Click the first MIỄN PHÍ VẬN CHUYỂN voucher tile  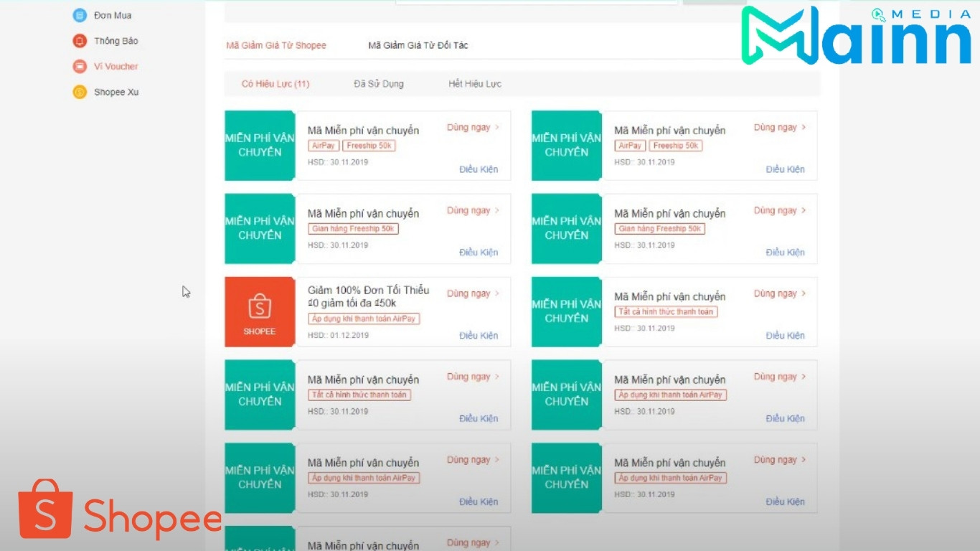point(259,146)
